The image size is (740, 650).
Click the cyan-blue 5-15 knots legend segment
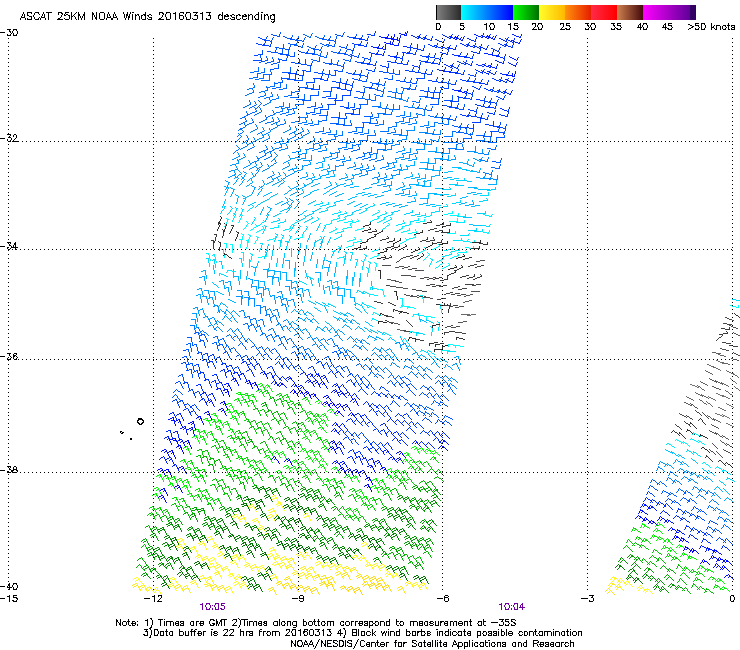point(487,12)
